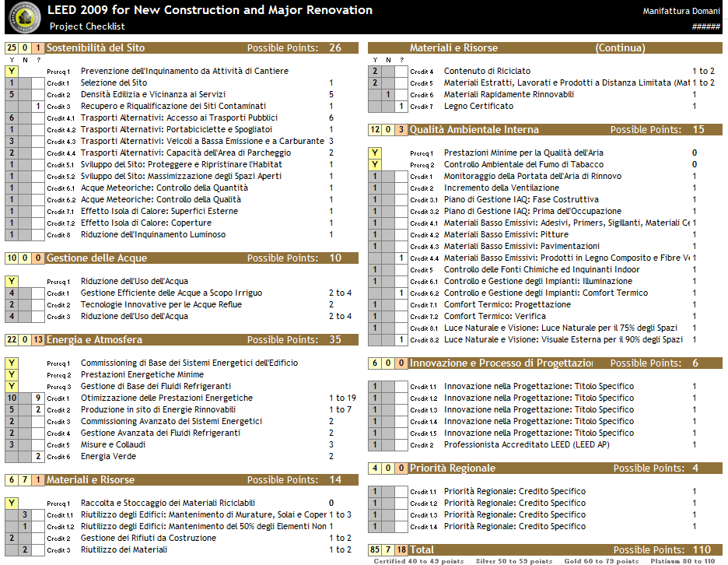Select 'Materiali Basso Emissivi: Pitture'

pos(506,235)
